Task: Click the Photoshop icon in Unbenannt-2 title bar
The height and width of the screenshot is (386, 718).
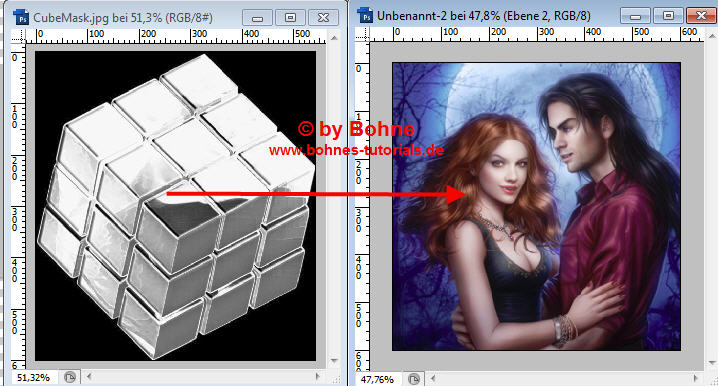Action: (365, 16)
